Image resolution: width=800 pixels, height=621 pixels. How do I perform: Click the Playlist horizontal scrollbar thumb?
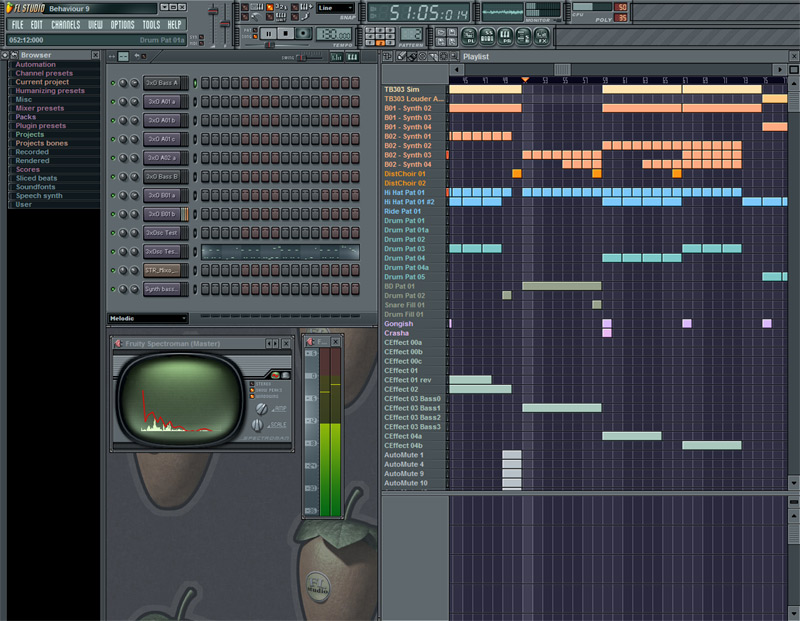click(562, 69)
